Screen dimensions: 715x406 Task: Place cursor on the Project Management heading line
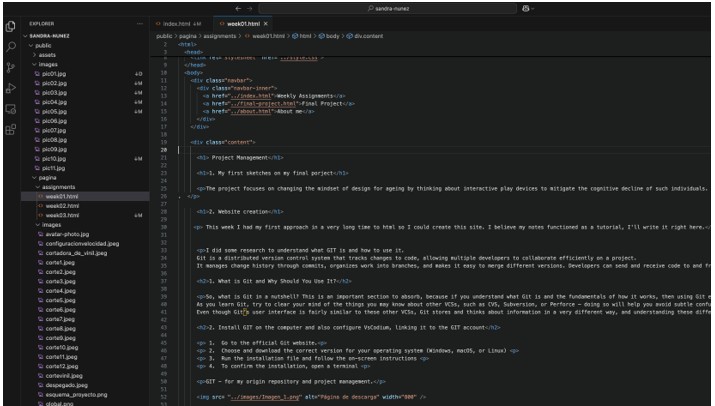pos(240,158)
